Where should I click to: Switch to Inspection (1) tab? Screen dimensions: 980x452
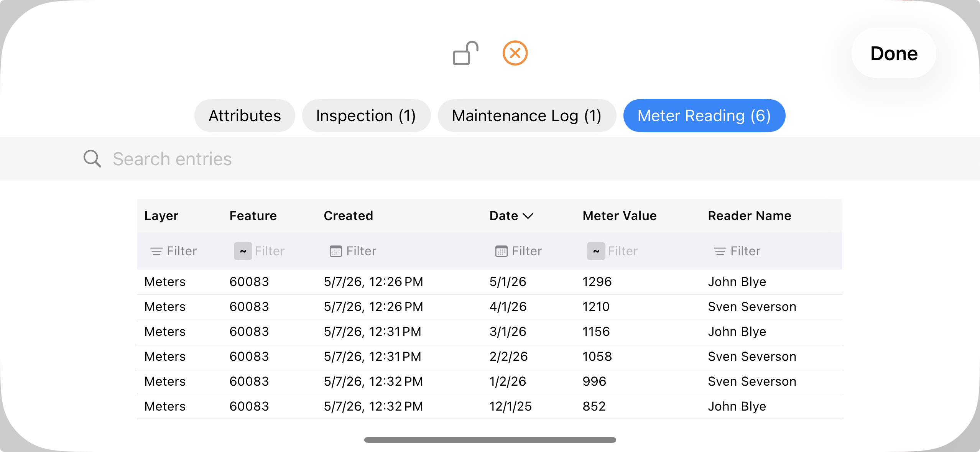(x=366, y=116)
